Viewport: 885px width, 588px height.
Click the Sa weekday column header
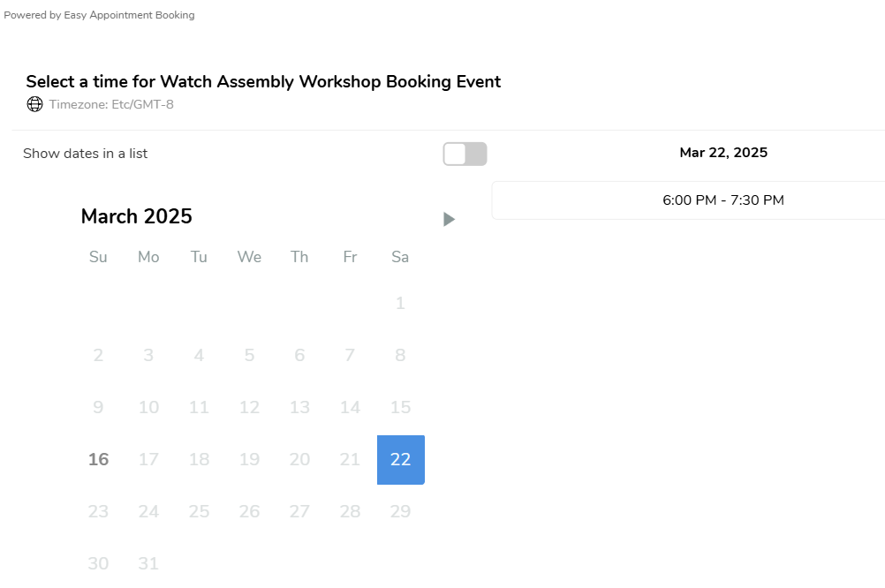click(x=400, y=257)
